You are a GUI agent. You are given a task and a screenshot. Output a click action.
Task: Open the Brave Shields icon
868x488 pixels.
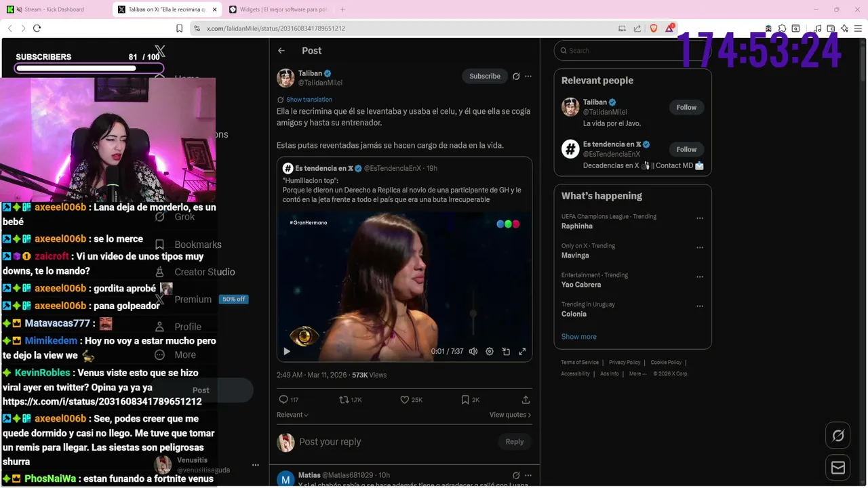coord(654,28)
